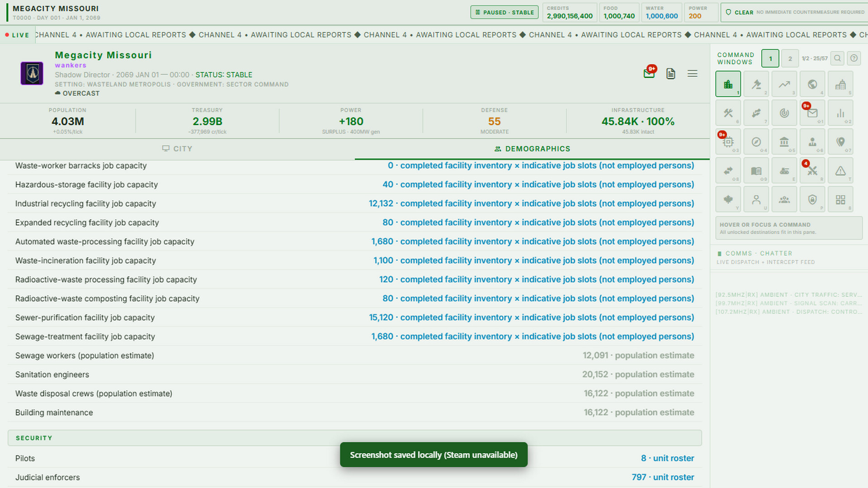Open the wrench and hammer tools command
The height and width of the screenshot is (488, 868).
728,113
